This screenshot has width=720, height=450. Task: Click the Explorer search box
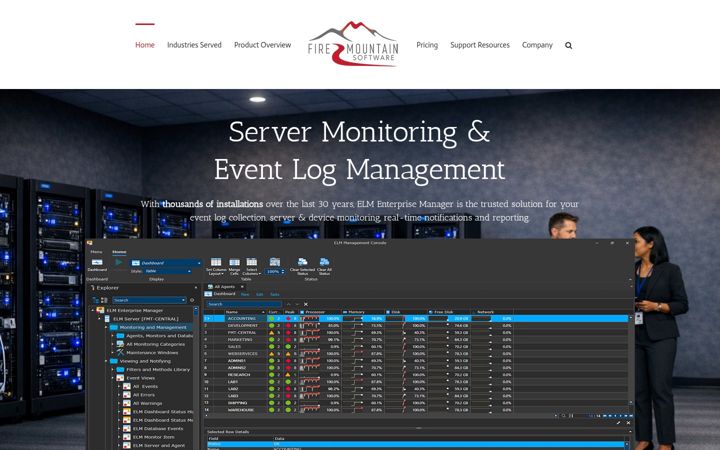pos(149,300)
